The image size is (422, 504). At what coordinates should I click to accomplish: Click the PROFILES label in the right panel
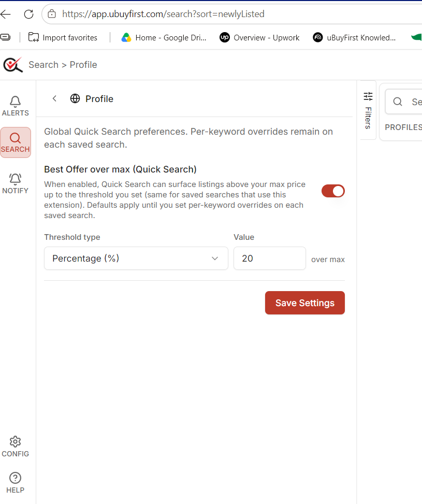pyautogui.click(x=403, y=127)
